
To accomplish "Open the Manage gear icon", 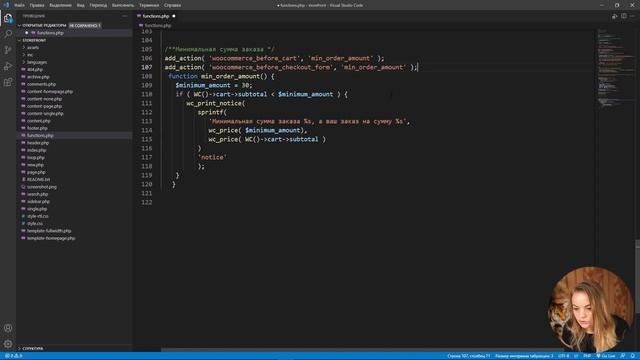I will [x=8, y=344].
